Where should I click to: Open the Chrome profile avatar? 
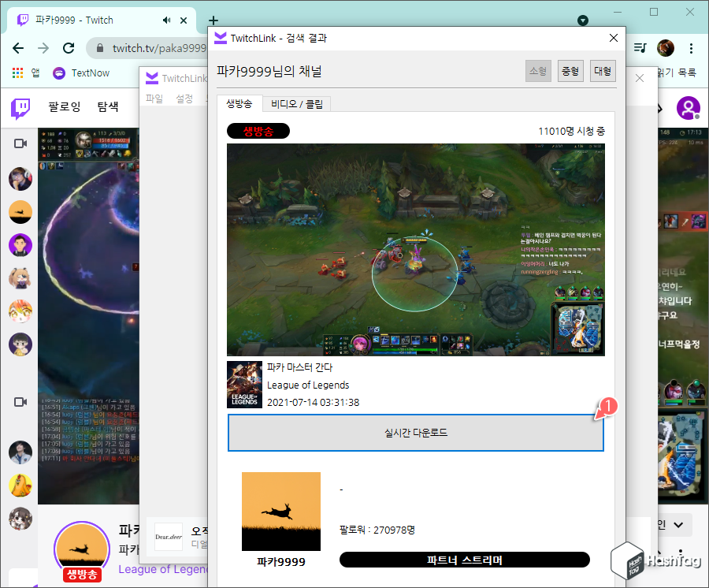click(666, 48)
